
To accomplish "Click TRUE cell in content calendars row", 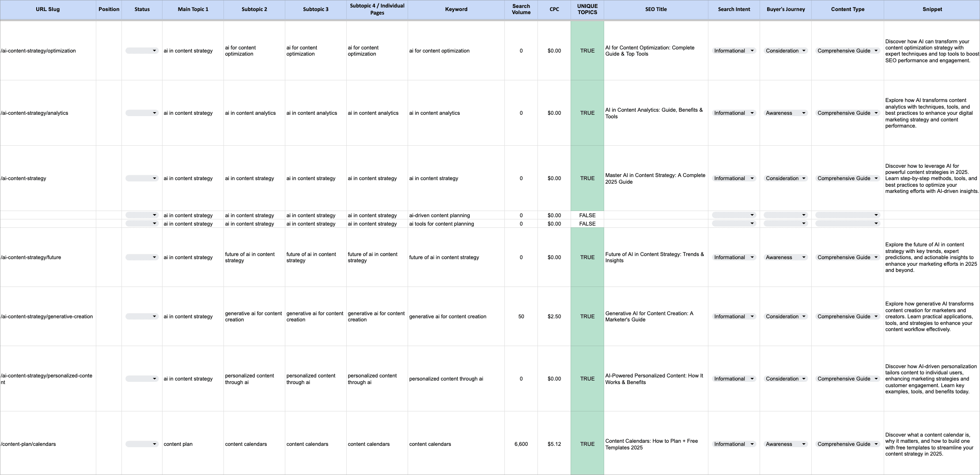I will click(587, 444).
